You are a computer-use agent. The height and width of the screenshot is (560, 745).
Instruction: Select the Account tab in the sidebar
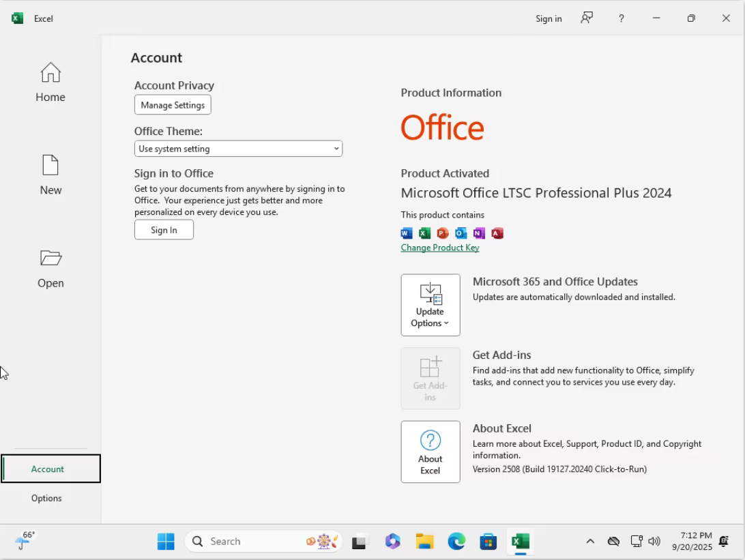coord(50,469)
